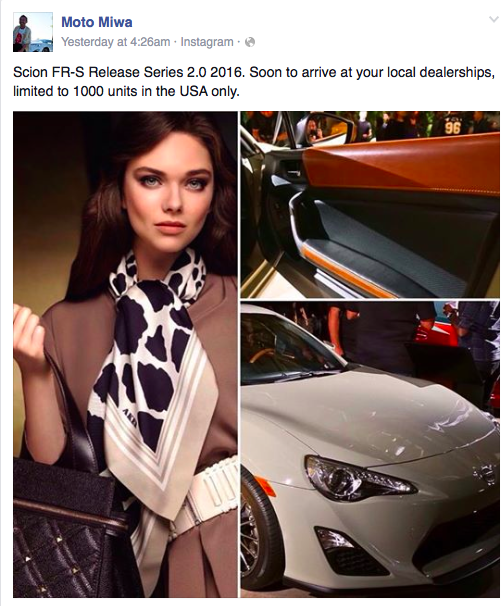Screen dimensions: 503x606
Task: Visit the Moto Miwa profile name link
Action: pos(97,22)
